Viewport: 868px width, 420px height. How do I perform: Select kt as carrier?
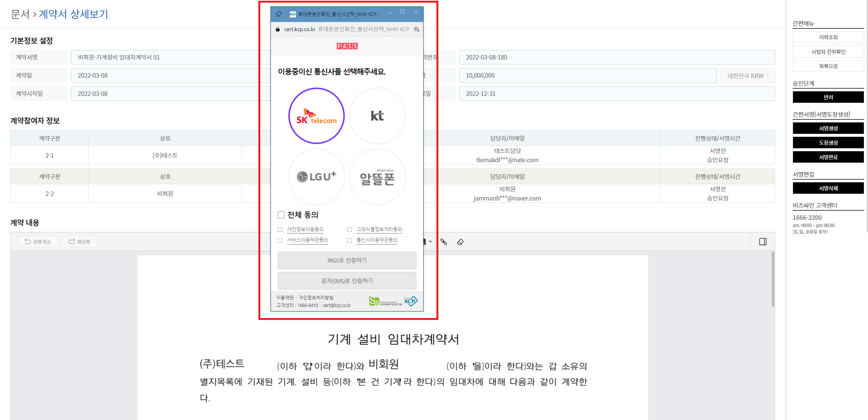click(x=377, y=116)
